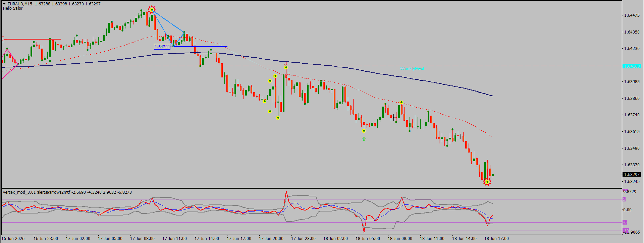
Task: Click the 18 Jun 17:00 time axis label
Action: point(496,239)
